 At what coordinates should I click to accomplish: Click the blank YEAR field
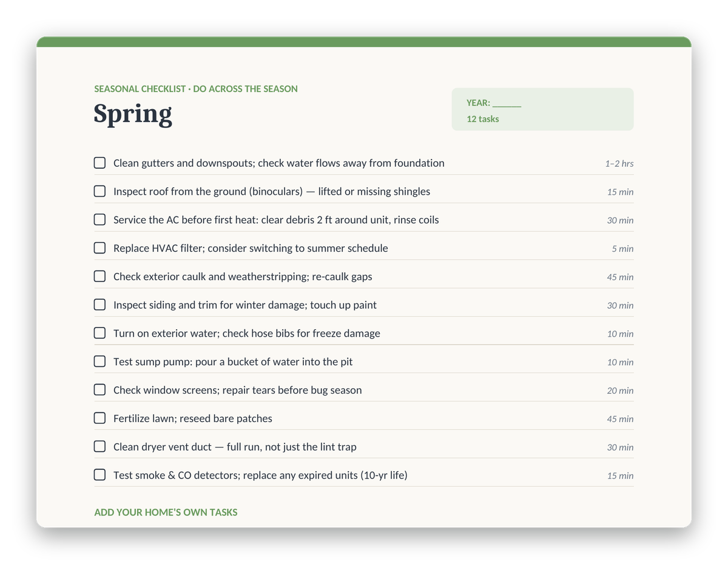[507, 104]
